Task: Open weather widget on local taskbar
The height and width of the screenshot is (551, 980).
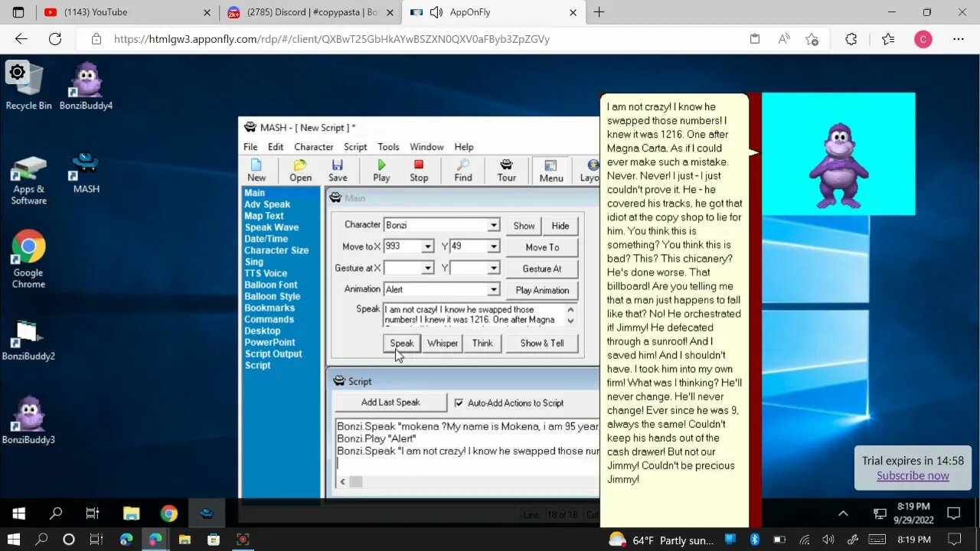Action: [661, 540]
